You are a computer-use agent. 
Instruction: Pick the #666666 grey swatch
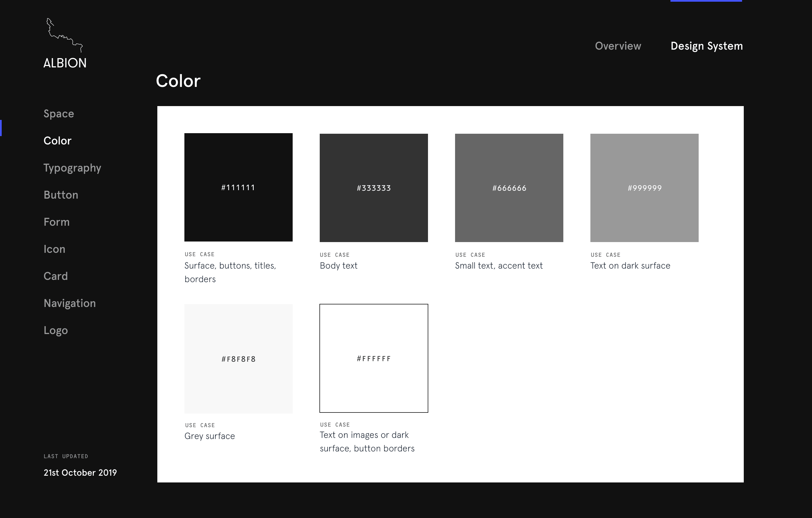coord(509,188)
